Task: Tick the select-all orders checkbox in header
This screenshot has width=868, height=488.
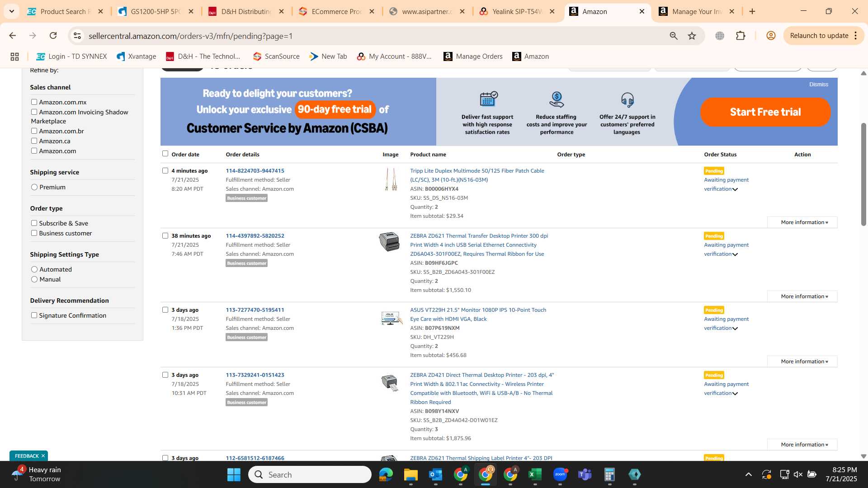Action: [165, 154]
